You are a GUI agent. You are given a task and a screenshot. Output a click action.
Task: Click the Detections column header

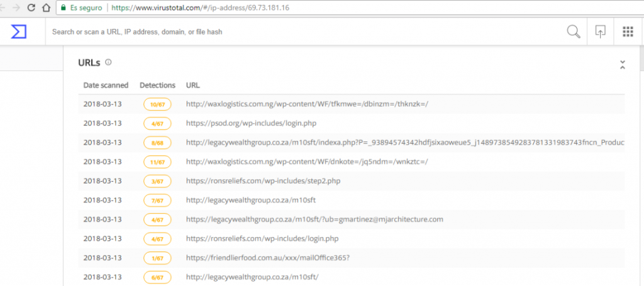pos(157,85)
